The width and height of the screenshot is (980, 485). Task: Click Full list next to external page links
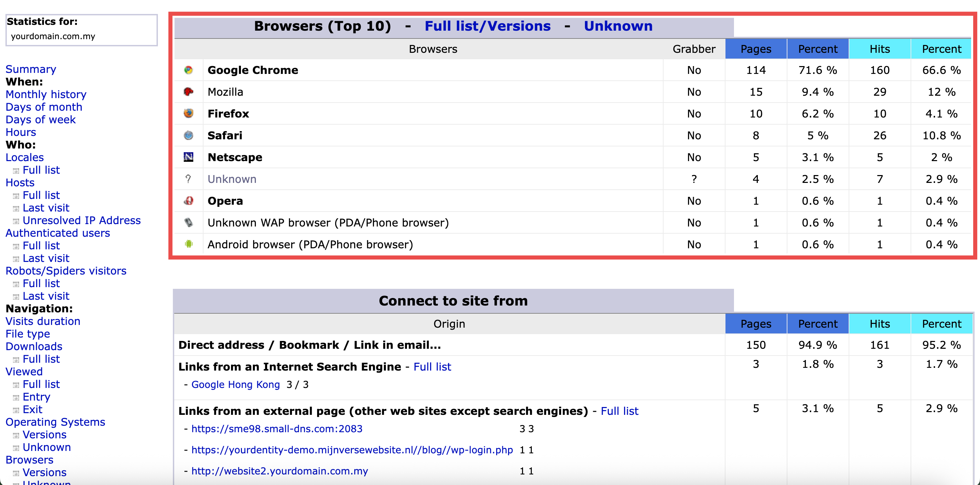click(619, 411)
